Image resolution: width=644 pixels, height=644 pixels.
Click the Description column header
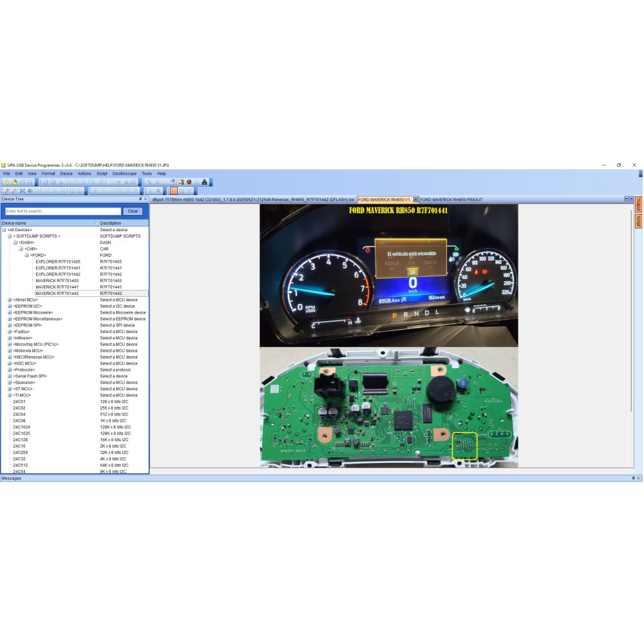(x=123, y=223)
